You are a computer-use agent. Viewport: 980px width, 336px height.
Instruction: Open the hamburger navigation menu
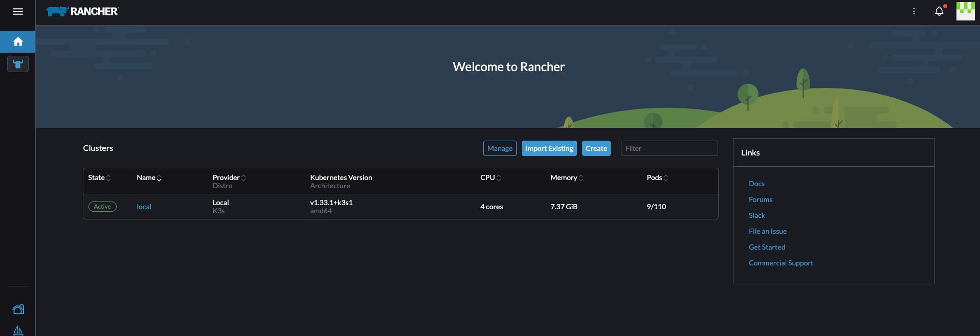[x=18, y=11]
